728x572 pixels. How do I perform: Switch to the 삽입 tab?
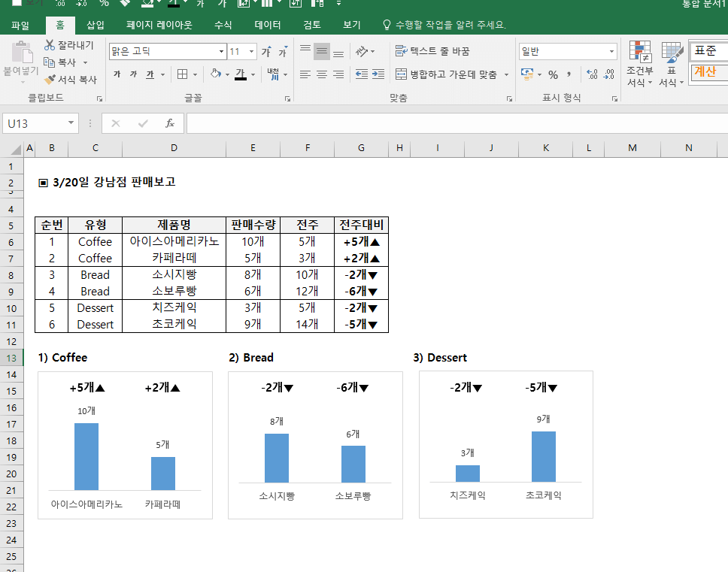point(96,25)
